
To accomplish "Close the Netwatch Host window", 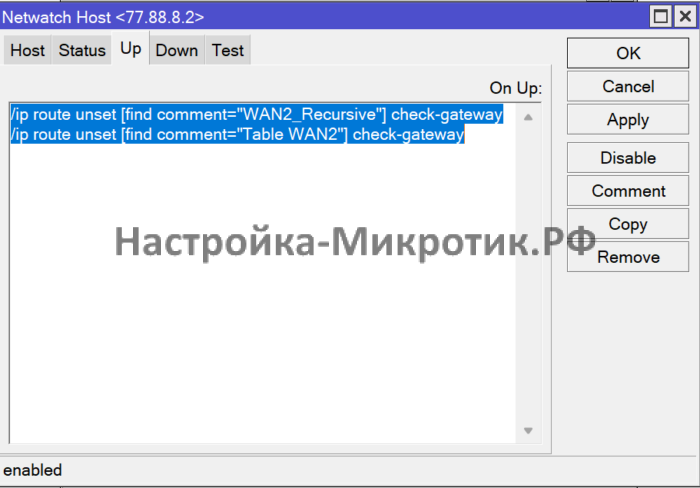I will tap(685, 17).
